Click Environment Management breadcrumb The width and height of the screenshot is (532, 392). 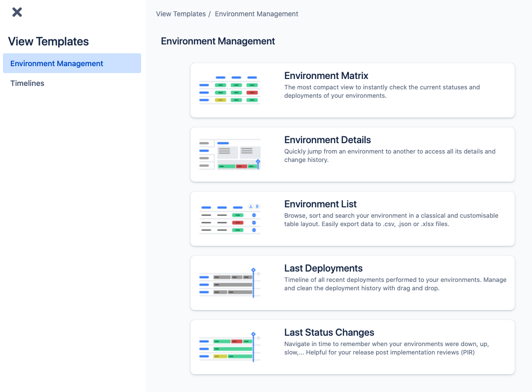pyautogui.click(x=256, y=14)
